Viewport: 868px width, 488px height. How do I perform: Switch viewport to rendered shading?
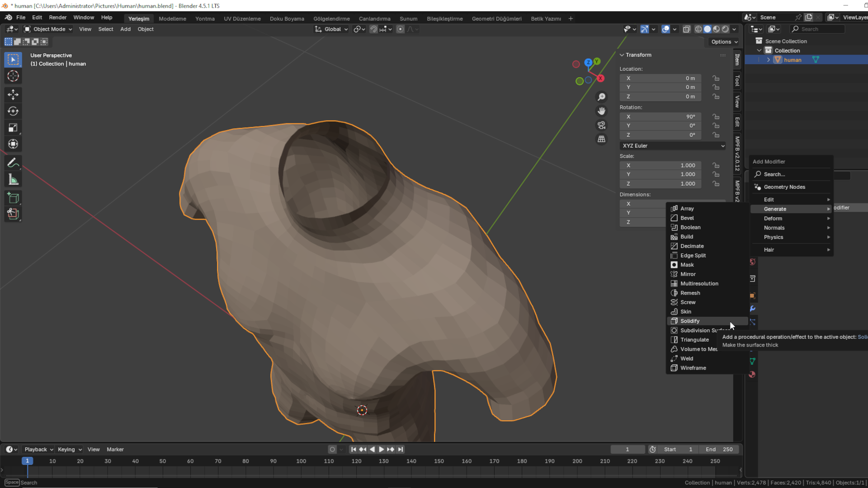725,29
